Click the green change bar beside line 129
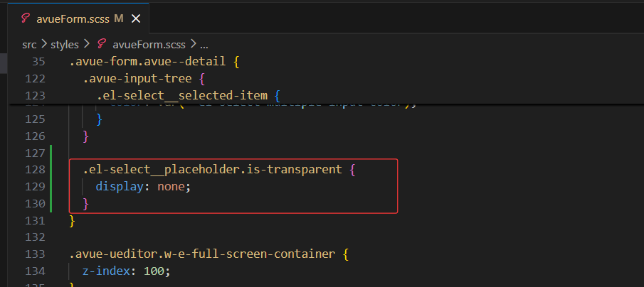644x287 pixels. coord(51,187)
